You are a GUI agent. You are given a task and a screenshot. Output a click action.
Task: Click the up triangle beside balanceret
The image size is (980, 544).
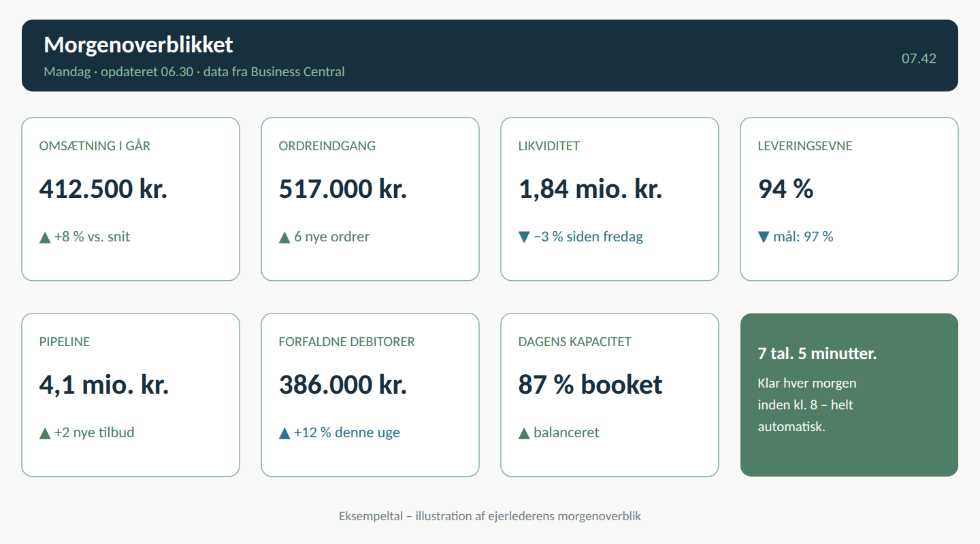pyautogui.click(x=524, y=433)
